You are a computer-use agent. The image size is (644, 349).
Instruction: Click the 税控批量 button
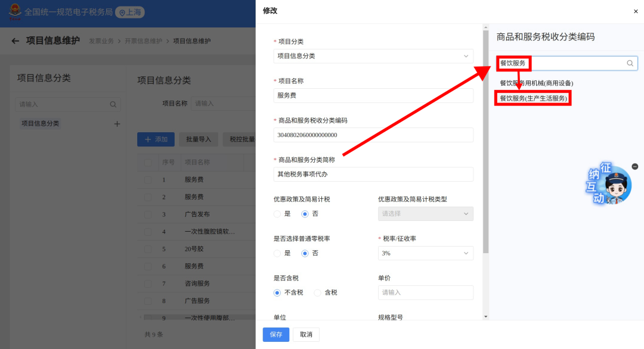[x=240, y=139]
